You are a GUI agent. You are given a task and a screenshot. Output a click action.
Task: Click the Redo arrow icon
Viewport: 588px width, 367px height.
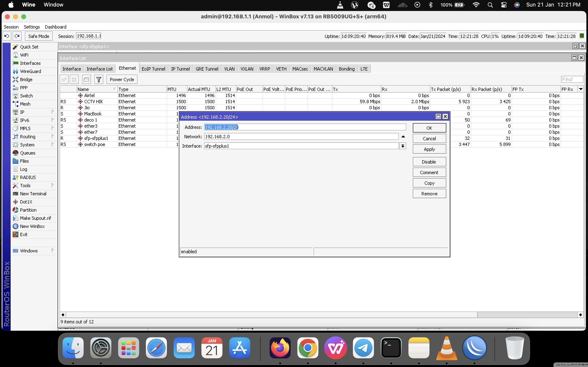(17, 36)
